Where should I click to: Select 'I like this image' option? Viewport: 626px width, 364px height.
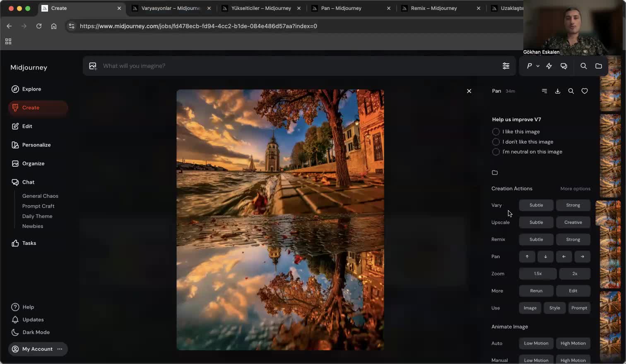tap(516, 132)
